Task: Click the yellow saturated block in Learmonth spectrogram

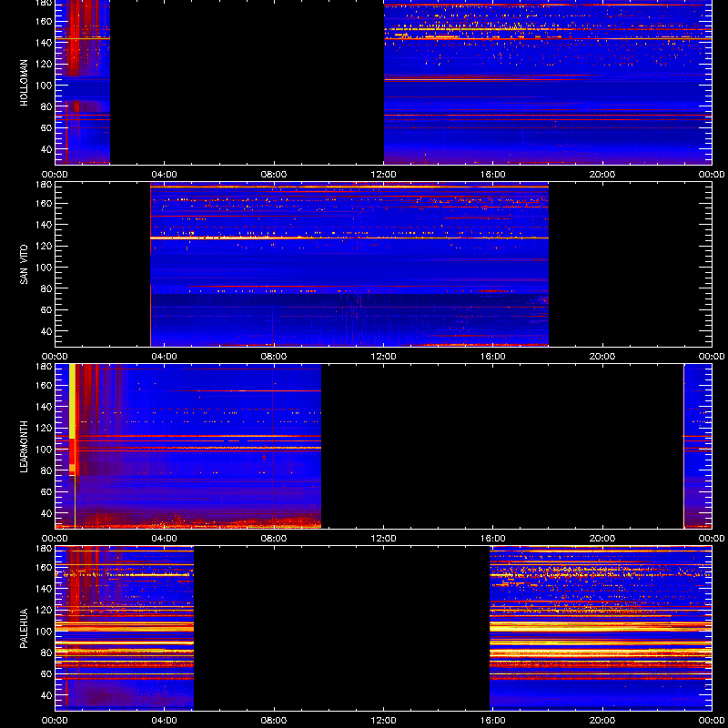Action: (x=72, y=401)
